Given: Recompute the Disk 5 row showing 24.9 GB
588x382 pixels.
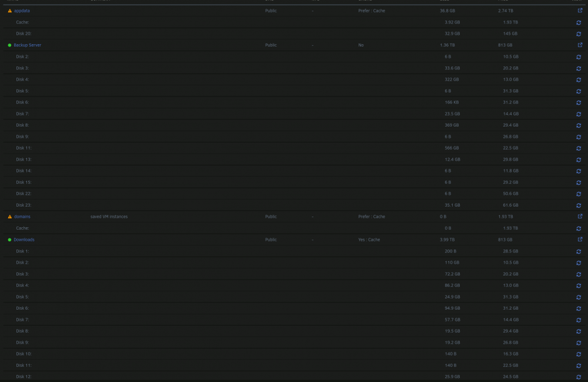Looking at the screenshot, I should (x=579, y=297).
